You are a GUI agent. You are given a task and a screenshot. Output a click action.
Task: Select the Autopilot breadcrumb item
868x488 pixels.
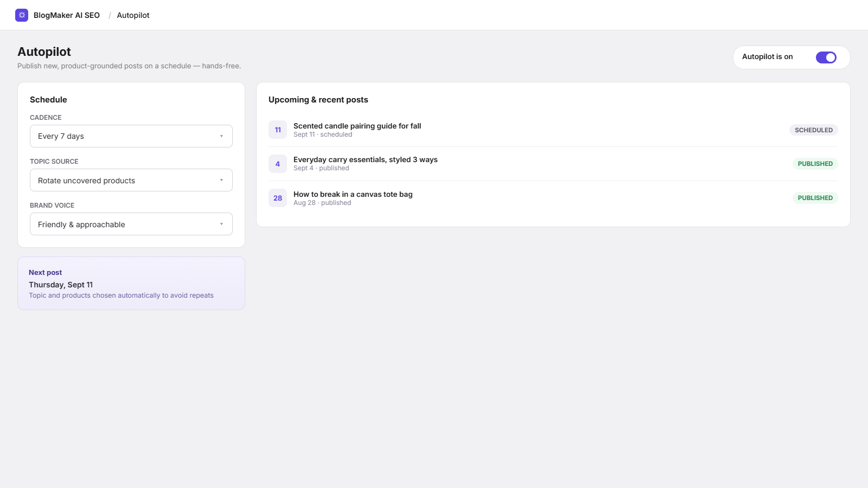(x=133, y=15)
